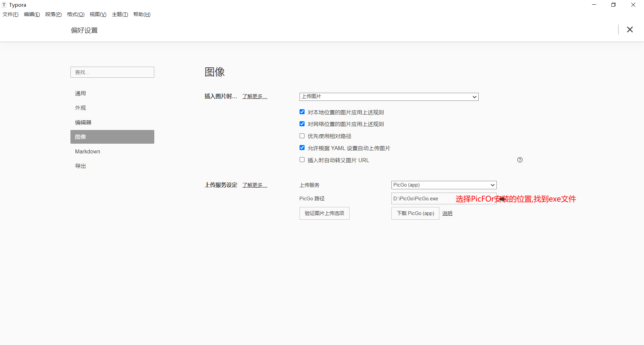Uncheck 对网络位置的图片应用上述规则
Screen dimensions: 644x345
coord(302,124)
